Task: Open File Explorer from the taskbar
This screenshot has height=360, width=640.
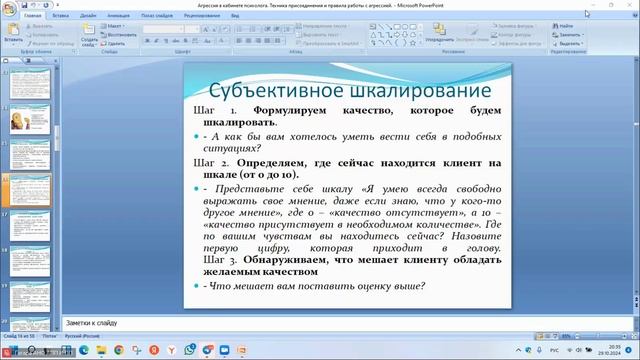Action: (x=101, y=350)
